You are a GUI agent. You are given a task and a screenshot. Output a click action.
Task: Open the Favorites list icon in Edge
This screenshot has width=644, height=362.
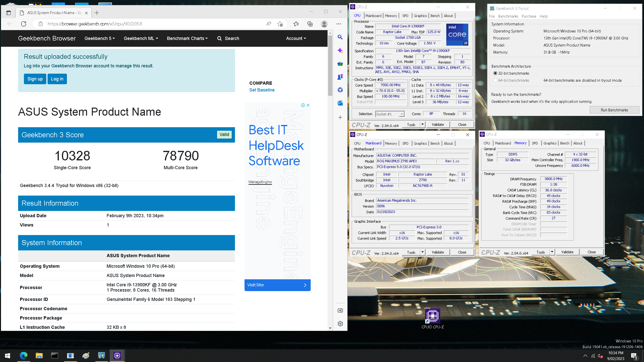click(296, 24)
